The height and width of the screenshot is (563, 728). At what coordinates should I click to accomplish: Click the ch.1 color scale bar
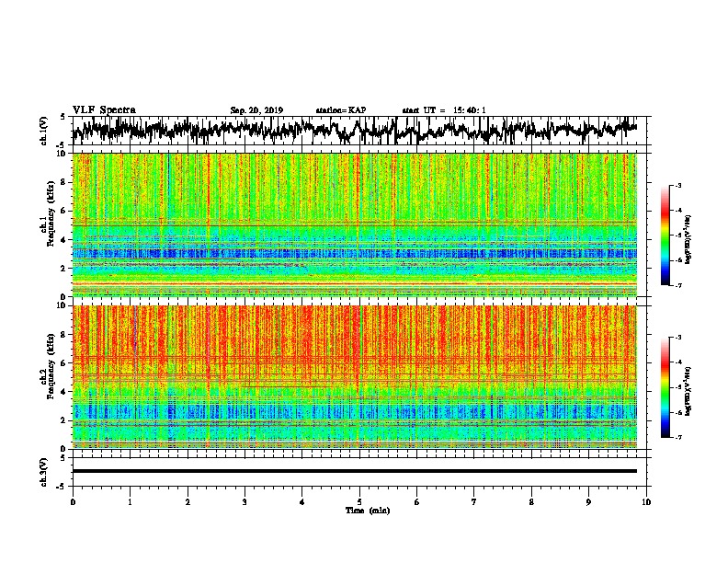click(665, 236)
